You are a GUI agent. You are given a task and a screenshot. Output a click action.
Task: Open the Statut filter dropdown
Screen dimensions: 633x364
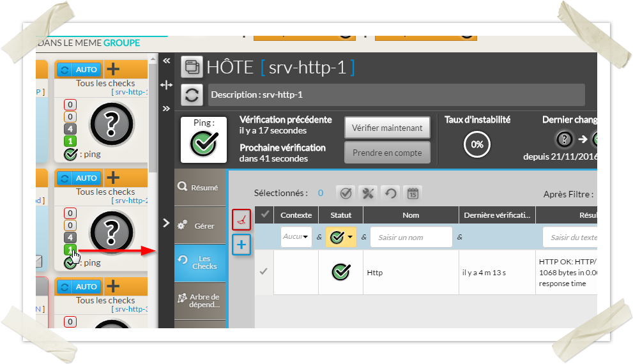tap(341, 237)
